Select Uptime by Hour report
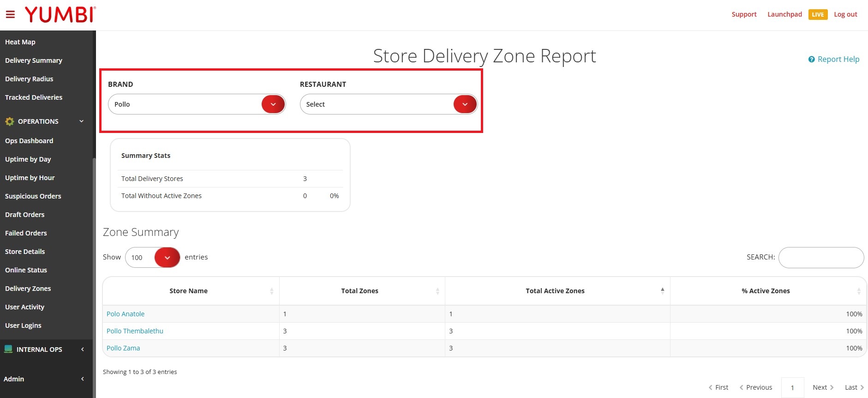 (x=30, y=178)
